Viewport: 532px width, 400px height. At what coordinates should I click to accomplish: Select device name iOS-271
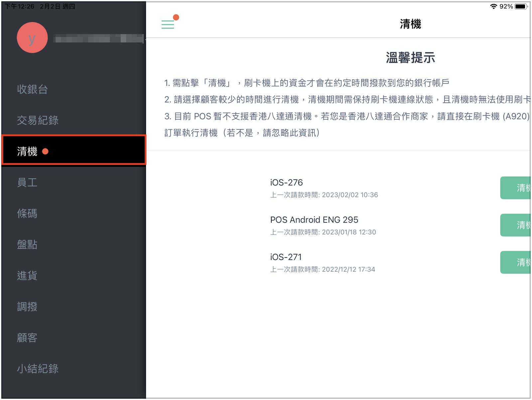[286, 257]
